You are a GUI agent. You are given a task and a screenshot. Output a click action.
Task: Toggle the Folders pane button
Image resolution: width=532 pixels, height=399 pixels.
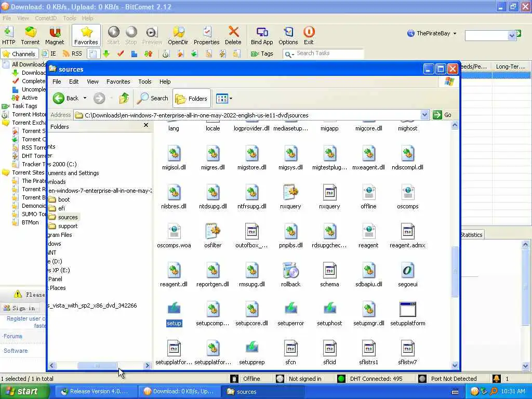(192, 98)
